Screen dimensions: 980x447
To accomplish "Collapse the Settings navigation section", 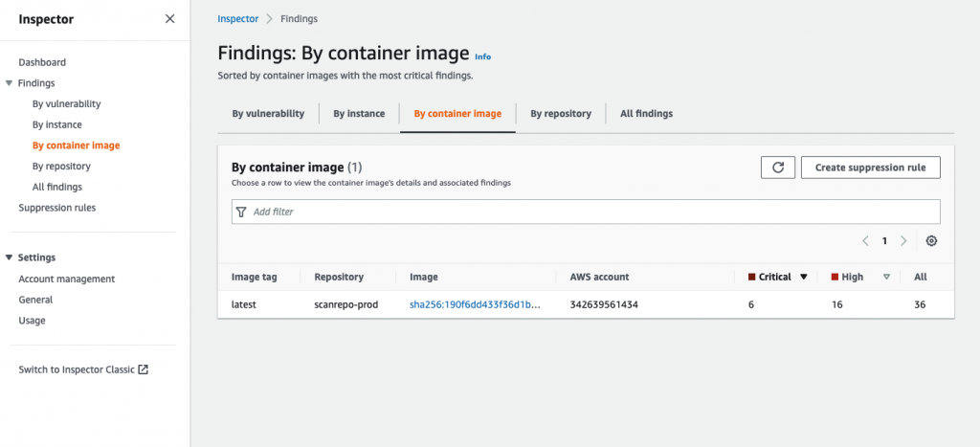I will pos(9,257).
